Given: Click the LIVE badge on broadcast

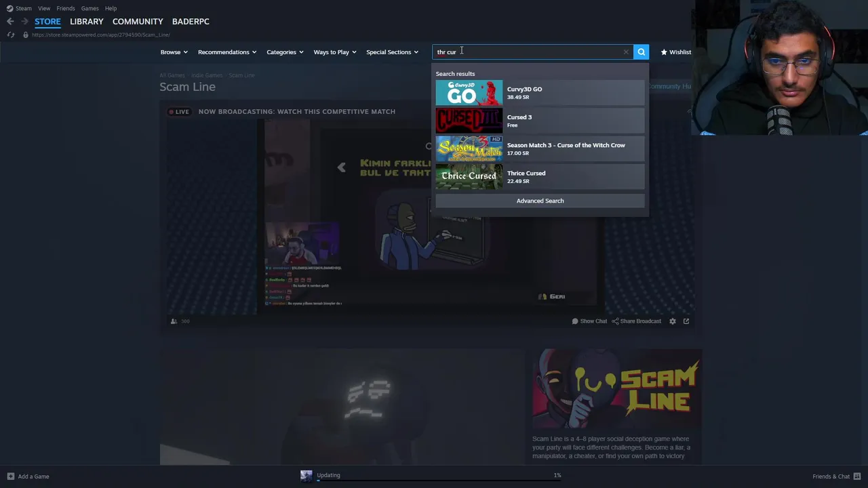Looking at the screenshot, I should (180, 112).
